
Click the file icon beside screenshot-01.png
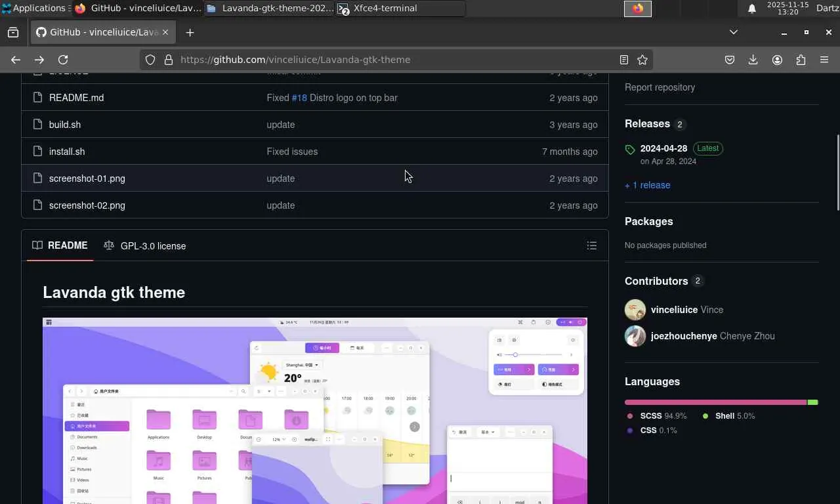37,178
